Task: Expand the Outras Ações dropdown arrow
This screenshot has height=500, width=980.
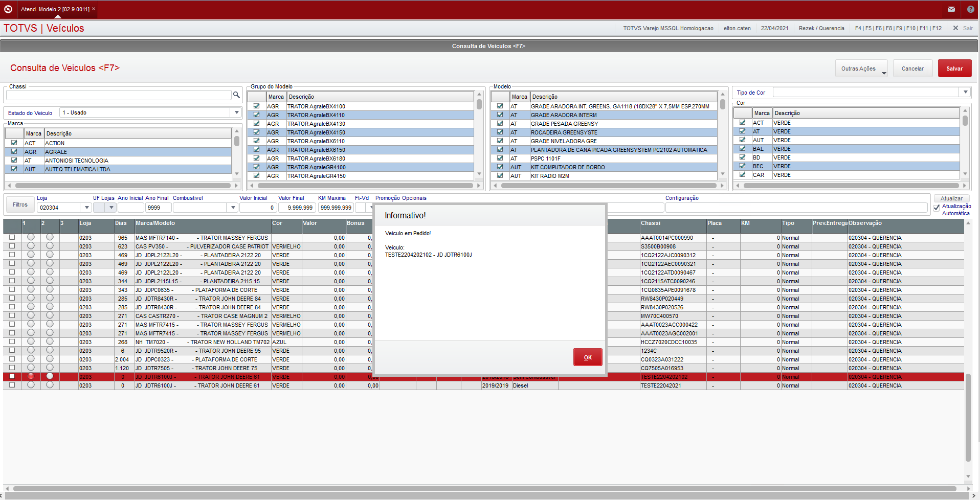Action: [x=884, y=73]
